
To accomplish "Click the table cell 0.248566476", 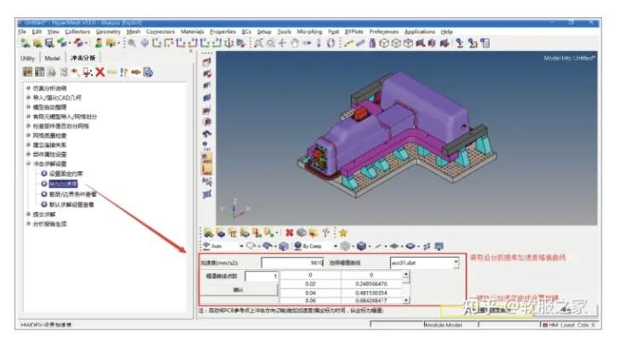I will pyautogui.click(x=371, y=283).
